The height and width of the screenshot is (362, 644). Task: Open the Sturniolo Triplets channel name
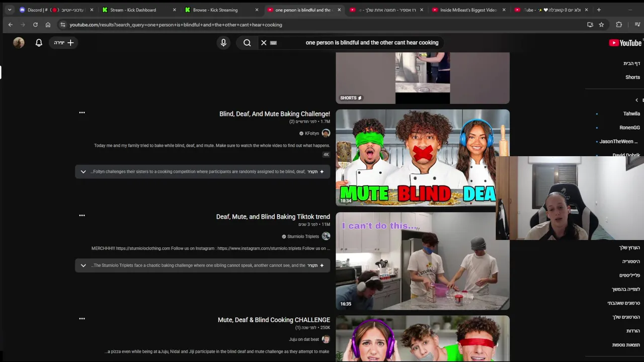[303, 236]
